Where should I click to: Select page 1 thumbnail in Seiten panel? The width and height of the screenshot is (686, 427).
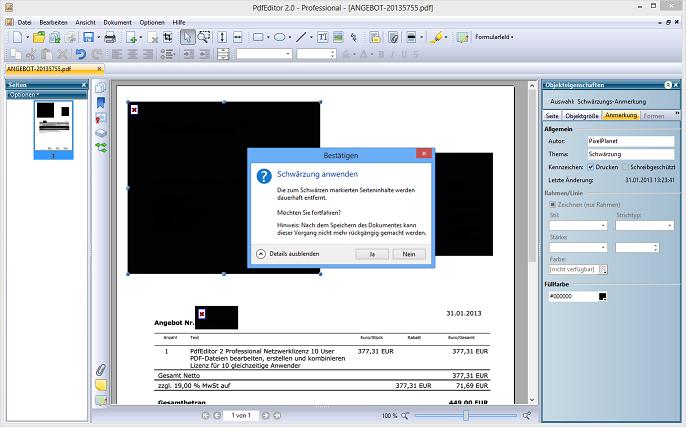[53, 130]
